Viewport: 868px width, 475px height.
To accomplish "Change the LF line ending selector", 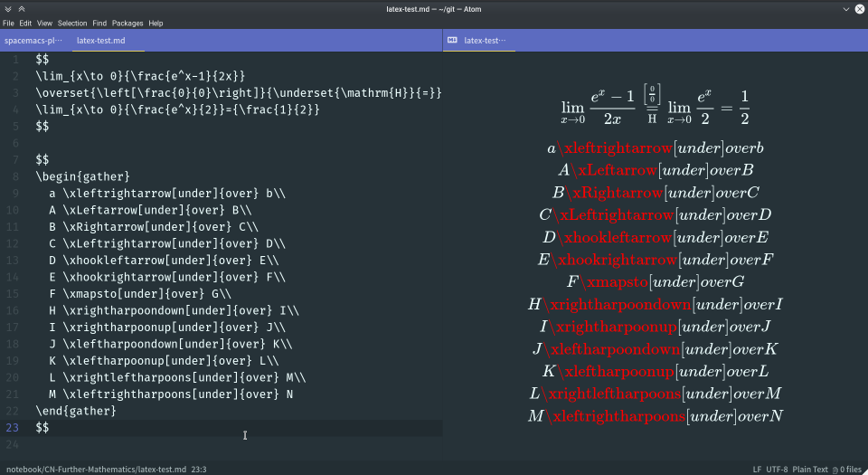I will pyautogui.click(x=757, y=470).
